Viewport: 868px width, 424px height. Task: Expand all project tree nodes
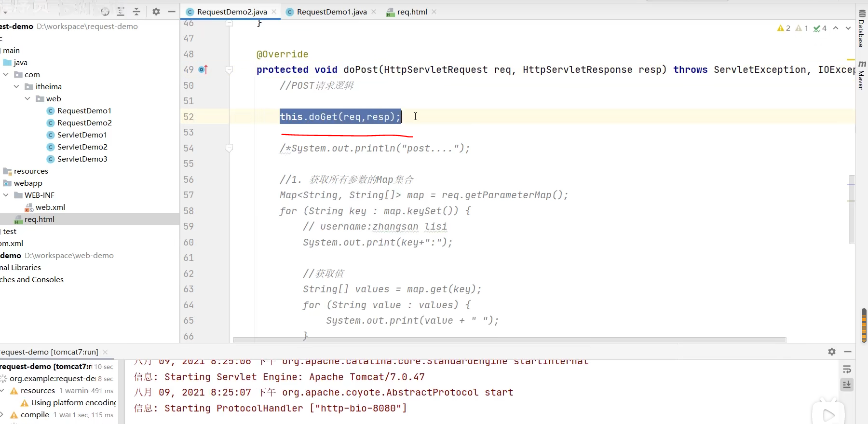(x=121, y=12)
